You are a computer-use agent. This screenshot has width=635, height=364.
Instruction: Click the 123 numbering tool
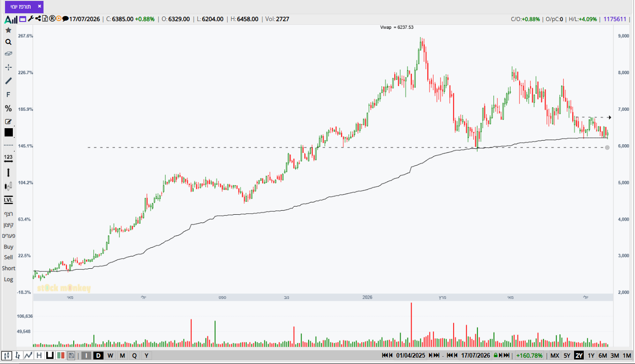pyautogui.click(x=8, y=158)
